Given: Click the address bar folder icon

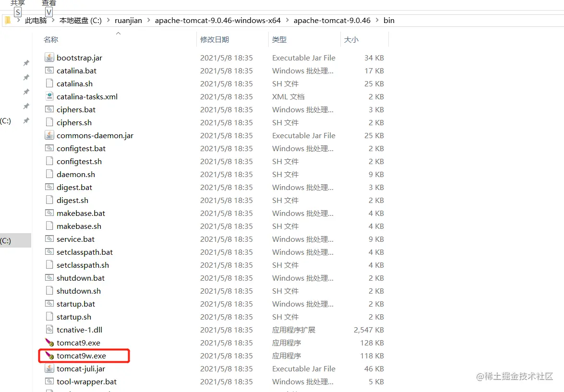Looking at the screenshot, I should (x=8, y=20).
